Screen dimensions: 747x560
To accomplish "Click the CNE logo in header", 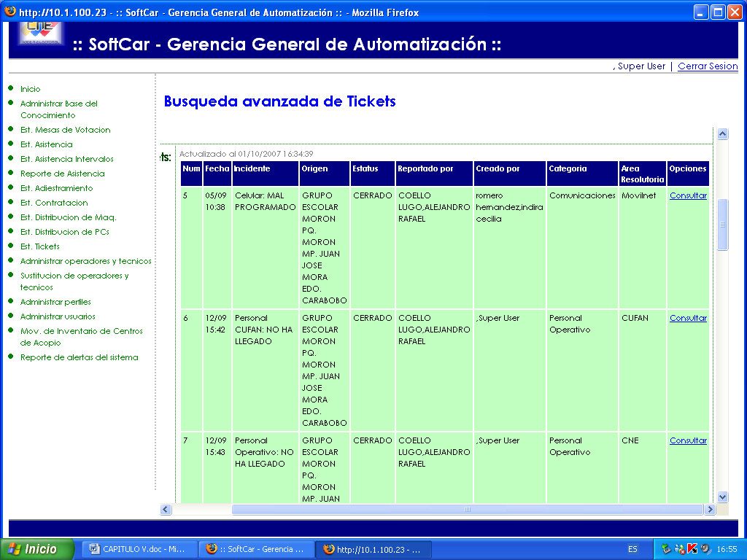I will pyautogui.click(x=40, y=34).
